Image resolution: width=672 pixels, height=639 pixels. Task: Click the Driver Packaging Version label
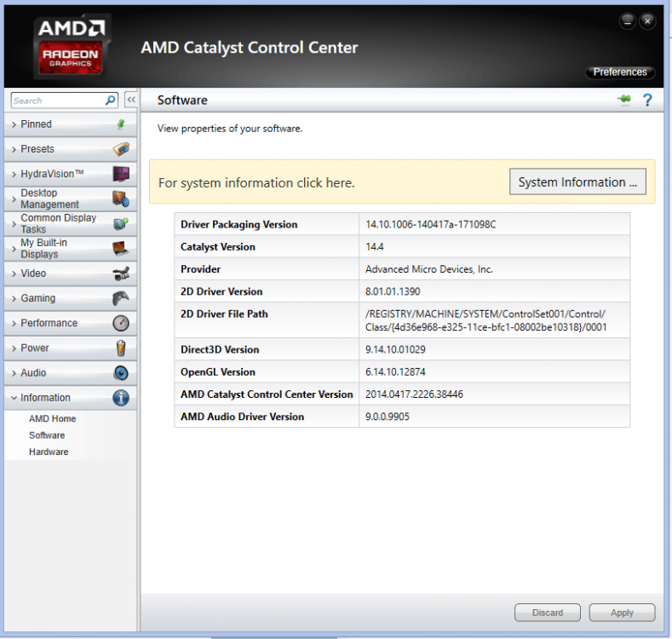click(x=238, y=224)
